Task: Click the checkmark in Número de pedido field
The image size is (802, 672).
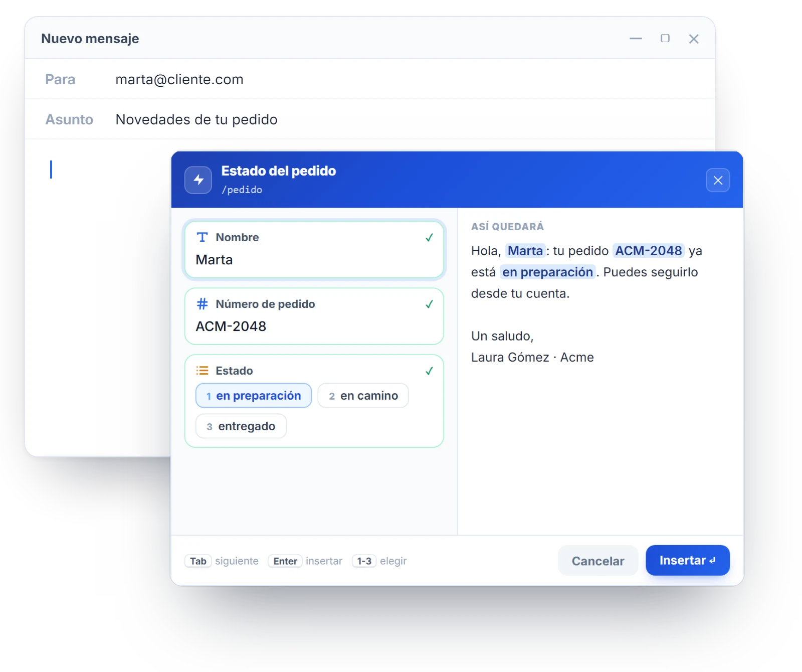Action: [429, 304]
